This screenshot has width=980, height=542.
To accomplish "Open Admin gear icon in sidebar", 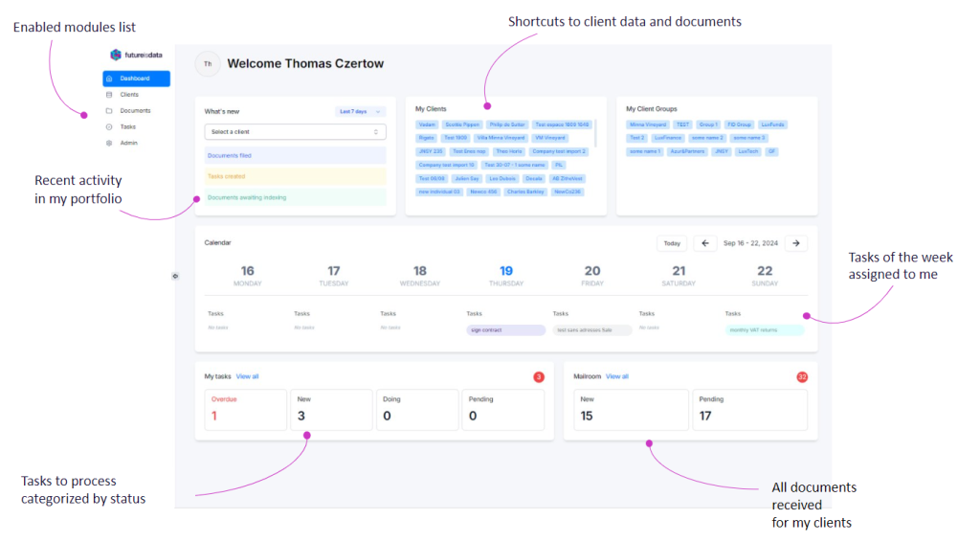I will (109, 143).
